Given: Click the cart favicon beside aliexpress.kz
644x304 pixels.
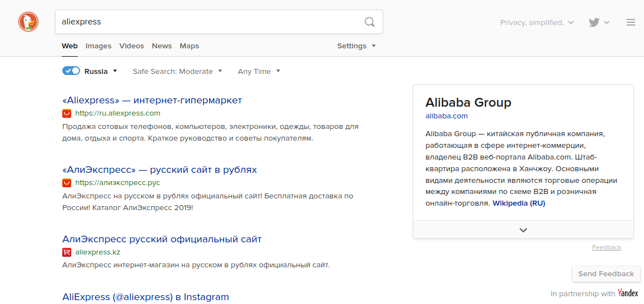Looking at the screenshot, I should click(67, 252).
